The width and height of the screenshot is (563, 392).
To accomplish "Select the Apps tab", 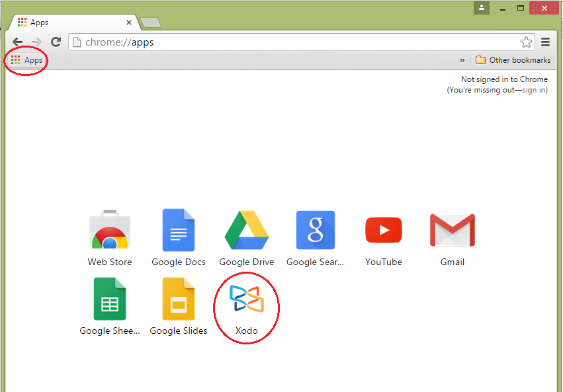I will click(x=73, y=22).
